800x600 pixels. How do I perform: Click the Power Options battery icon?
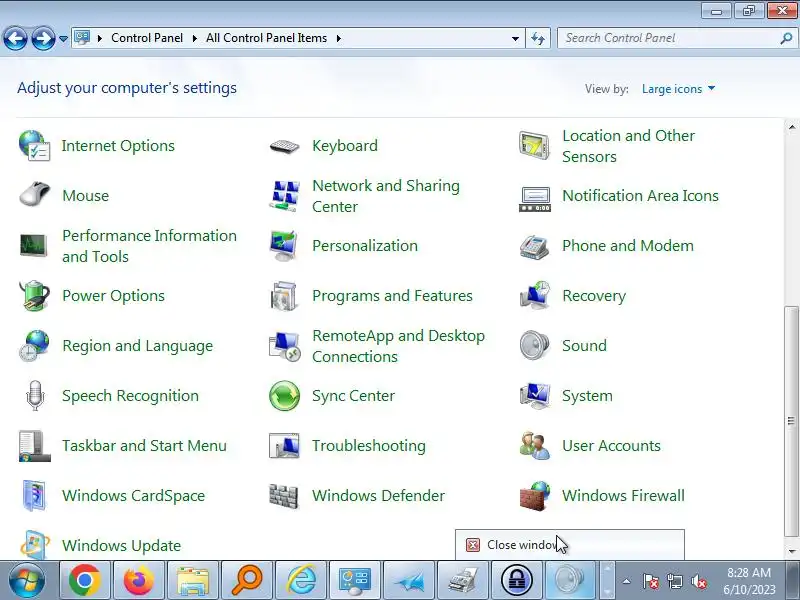click(34, 295)
